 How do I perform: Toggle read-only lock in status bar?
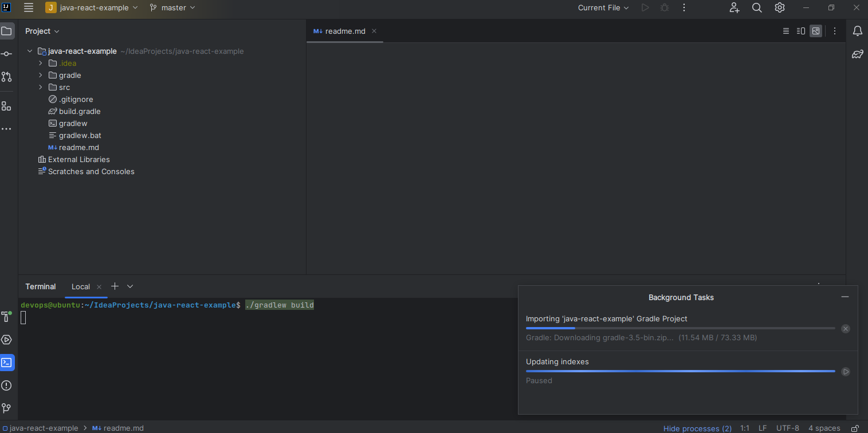click(x=855, y=428)
